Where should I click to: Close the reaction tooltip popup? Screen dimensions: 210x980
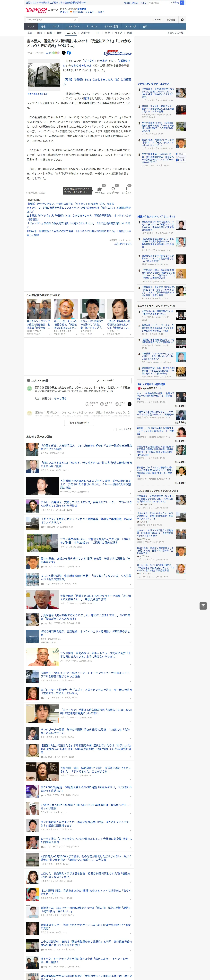tap(91, 189)
